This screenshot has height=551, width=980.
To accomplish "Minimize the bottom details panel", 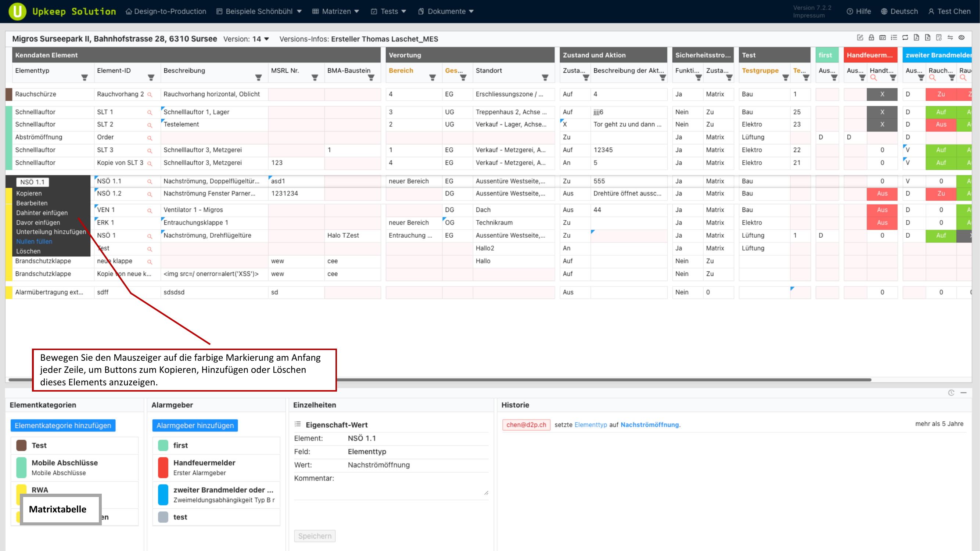I will coord(963,393).
